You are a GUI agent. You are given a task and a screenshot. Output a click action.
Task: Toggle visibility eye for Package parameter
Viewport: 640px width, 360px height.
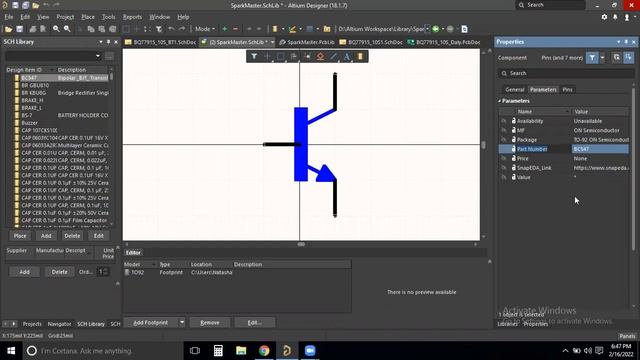(x=504, y=140)
